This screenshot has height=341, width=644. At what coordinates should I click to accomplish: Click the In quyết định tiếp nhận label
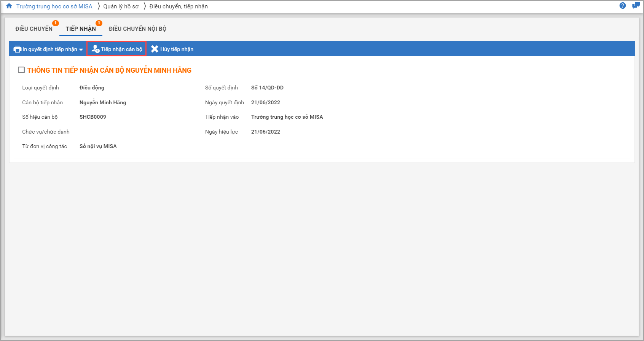point(49,49)
